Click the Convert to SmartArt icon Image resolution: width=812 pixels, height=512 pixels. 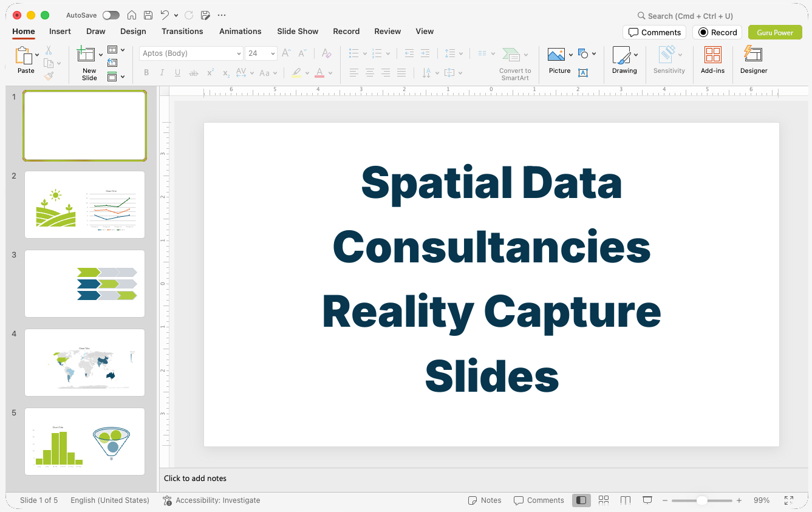point(511,55)
